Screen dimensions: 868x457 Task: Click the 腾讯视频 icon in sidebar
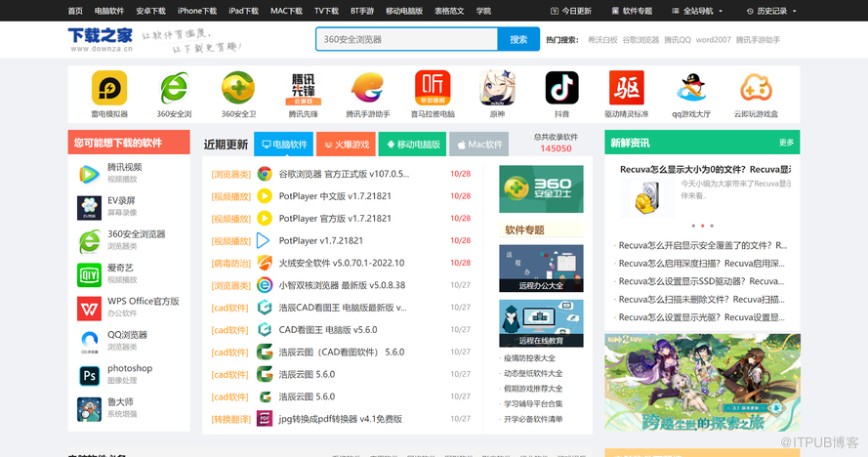(x=89, y=174)
